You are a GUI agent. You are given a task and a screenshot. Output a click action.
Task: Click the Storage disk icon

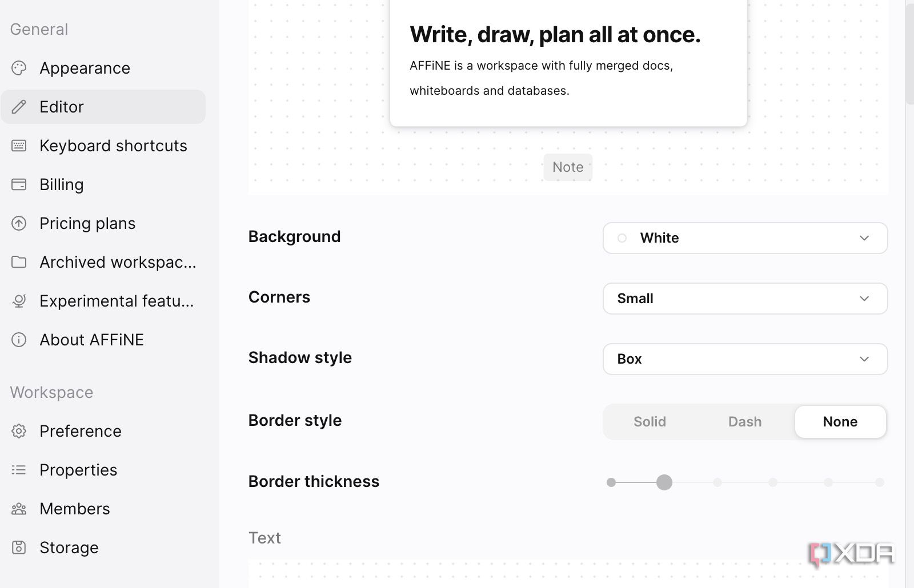coord(19,548)
